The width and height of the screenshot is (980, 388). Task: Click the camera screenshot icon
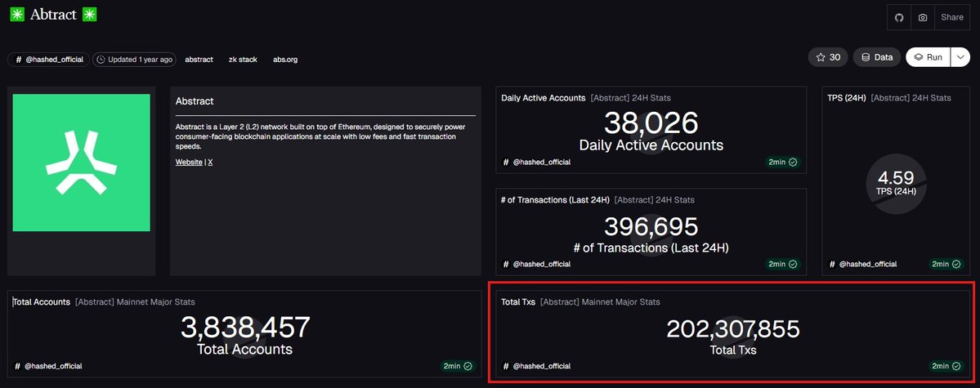pos(923,17)
